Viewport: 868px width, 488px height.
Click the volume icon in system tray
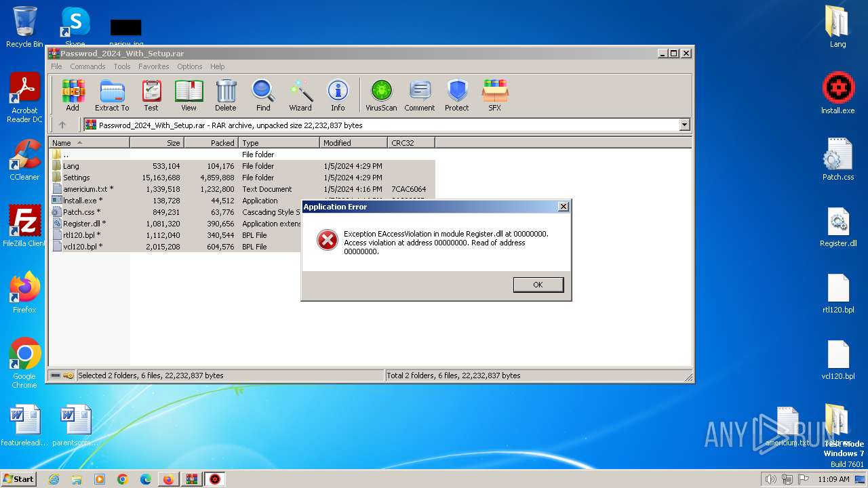tap(770, 479)
